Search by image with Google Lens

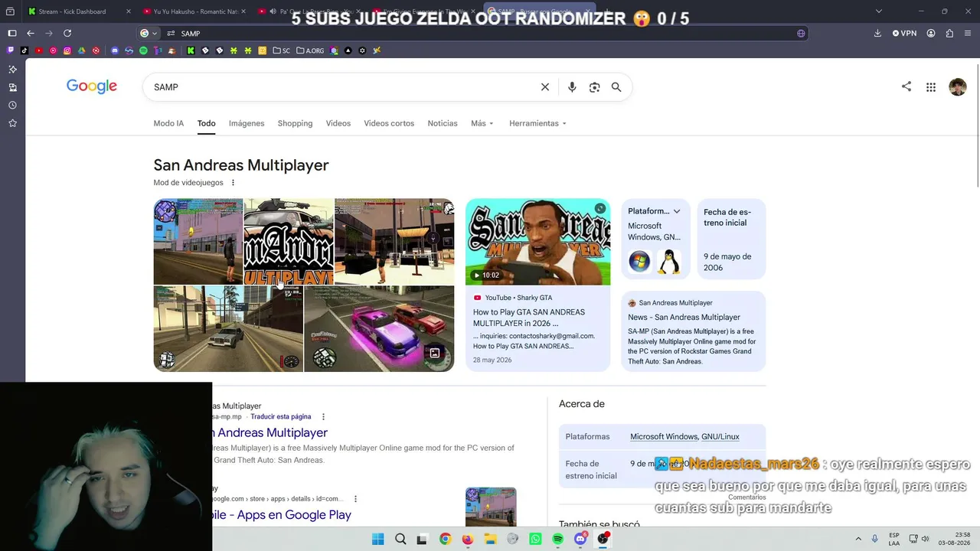(x=594, y=87)
